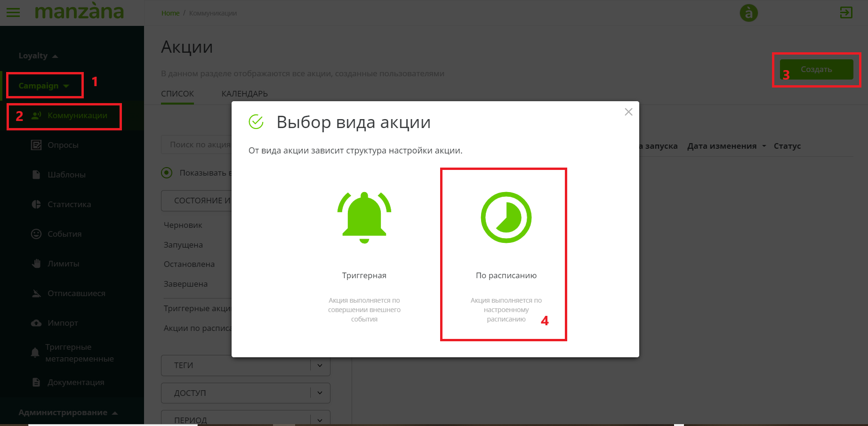The image size is (868, 426).
Task: Select the clock icon for По расписанию
Action: click(x=506, y=217)
